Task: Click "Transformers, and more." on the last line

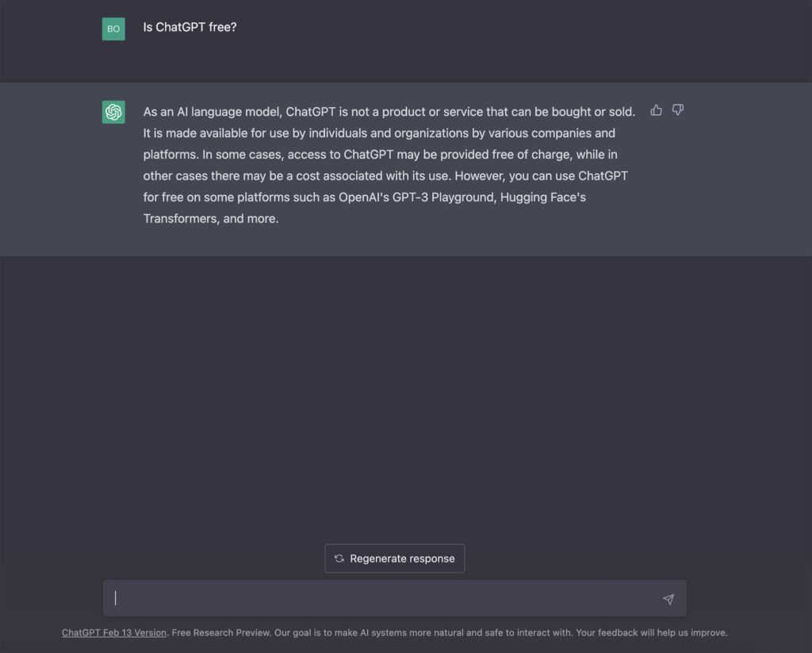Action: click(211, 218)
